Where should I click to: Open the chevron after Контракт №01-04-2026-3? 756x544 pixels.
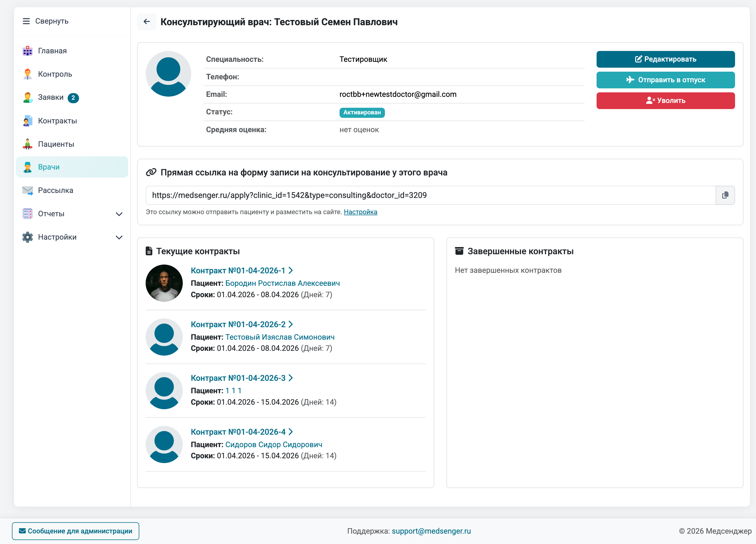pos(291,378)
